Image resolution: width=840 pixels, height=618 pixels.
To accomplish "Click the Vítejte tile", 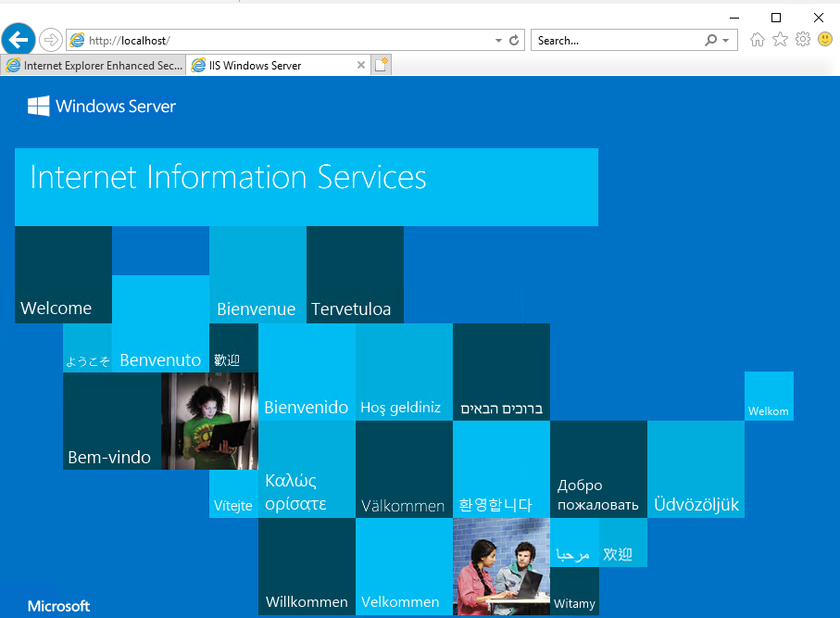I will click(233, 494).
